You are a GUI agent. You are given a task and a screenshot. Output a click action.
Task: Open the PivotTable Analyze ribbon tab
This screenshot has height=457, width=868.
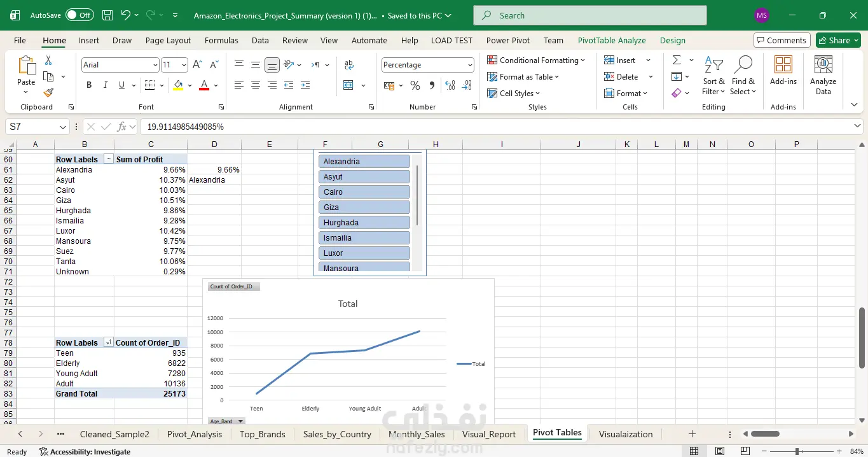(611, 40)
